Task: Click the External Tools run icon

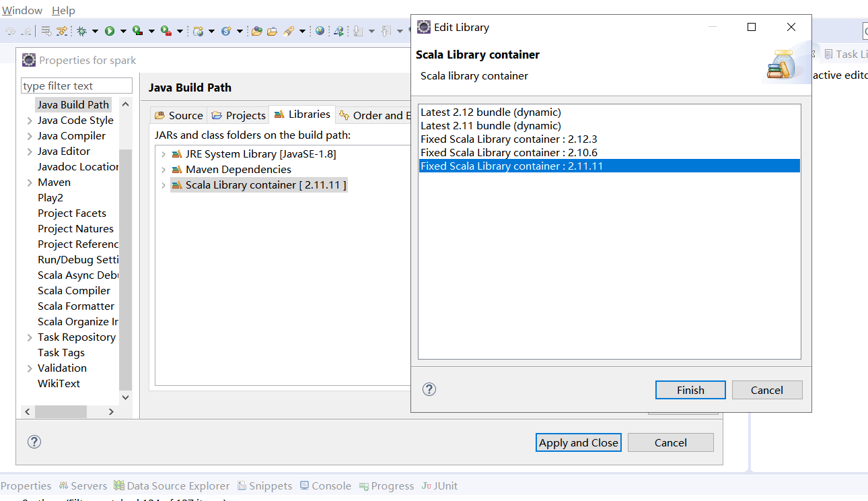Action: pos(166,31)
